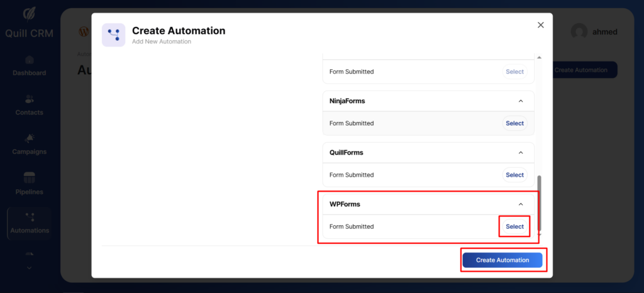Viewport: 644px width, 293px height.
Task: Open the Campaigns megaphone icon
Action: pos(29,138)
